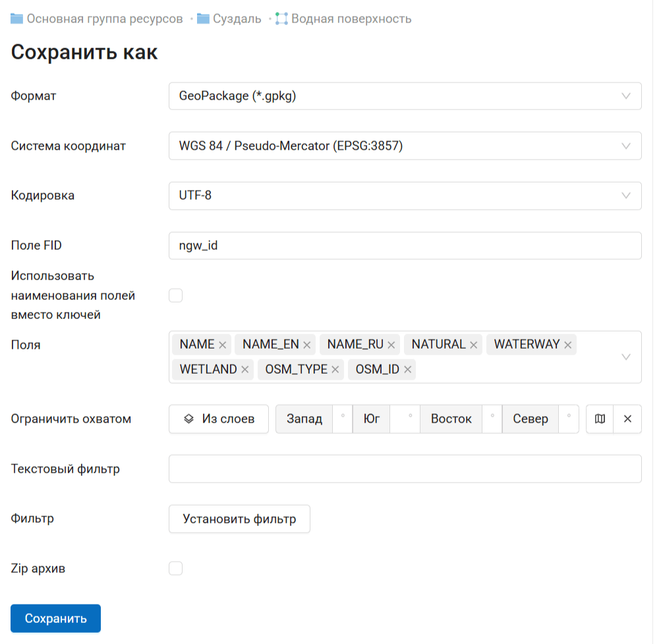
Task: Remove the WATERWAY field tag
Action: click(567, 345)
